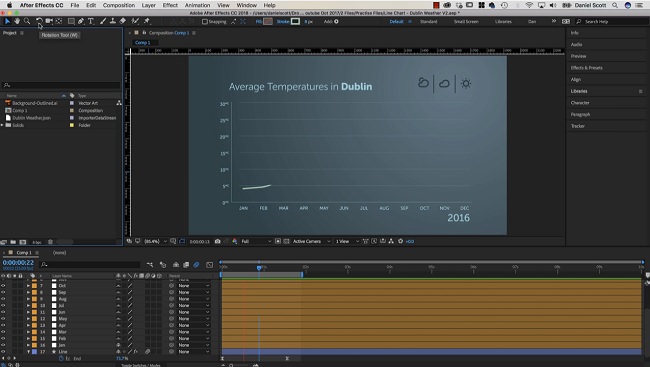Select the Rectangle shape tool

pyautogui.click(x=71, y=21)
